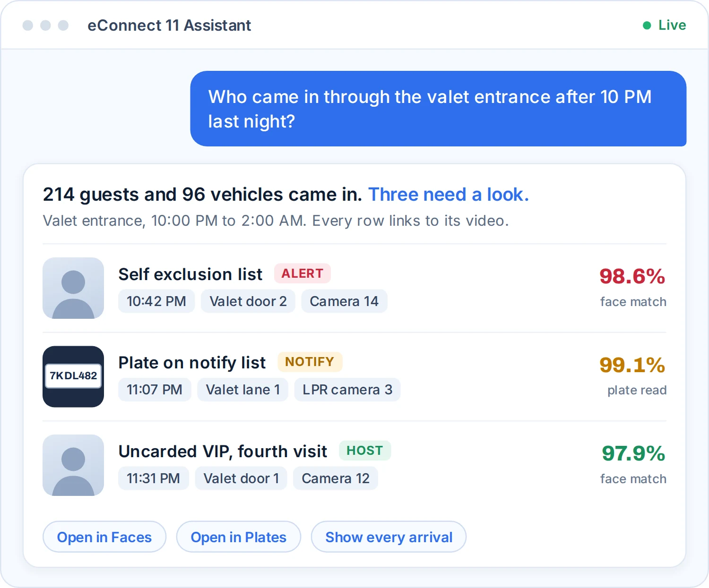Click the '214 guests and 96 vehicles' headline
This screenshot has height=588, width=709.
[202, 195]
